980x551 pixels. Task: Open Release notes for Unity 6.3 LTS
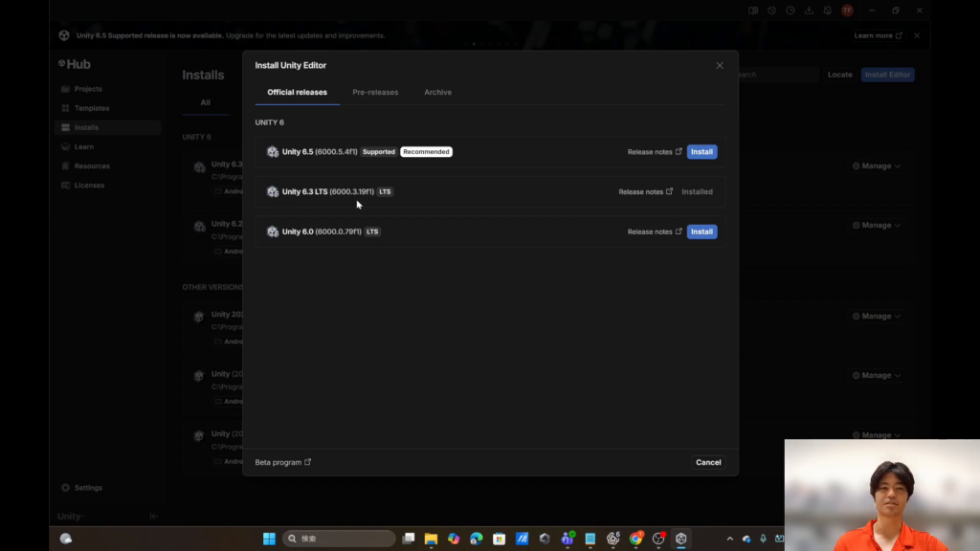coord(646,191)
